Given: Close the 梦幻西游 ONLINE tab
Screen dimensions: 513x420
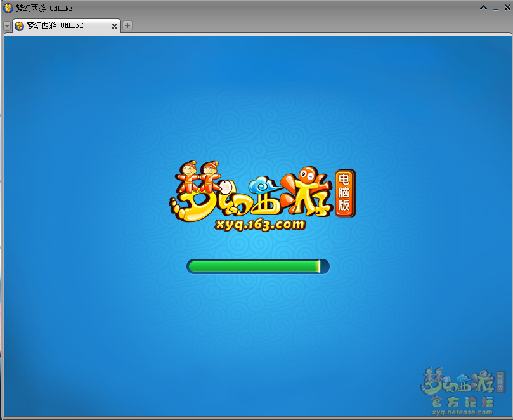Looking at the screenshot, I should coord(114,26).
